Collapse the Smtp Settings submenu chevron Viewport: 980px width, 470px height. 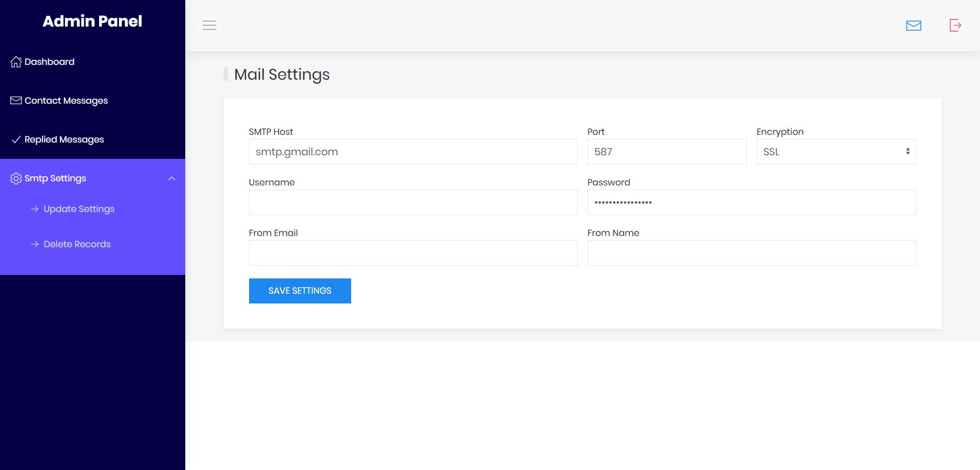pyautogui.click(x=171, y=178)
